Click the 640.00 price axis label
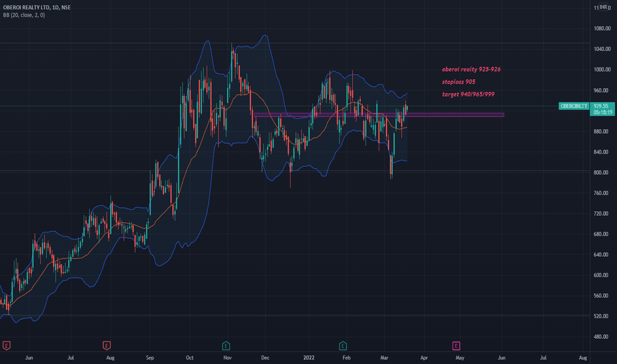 (x=601, y=255)
